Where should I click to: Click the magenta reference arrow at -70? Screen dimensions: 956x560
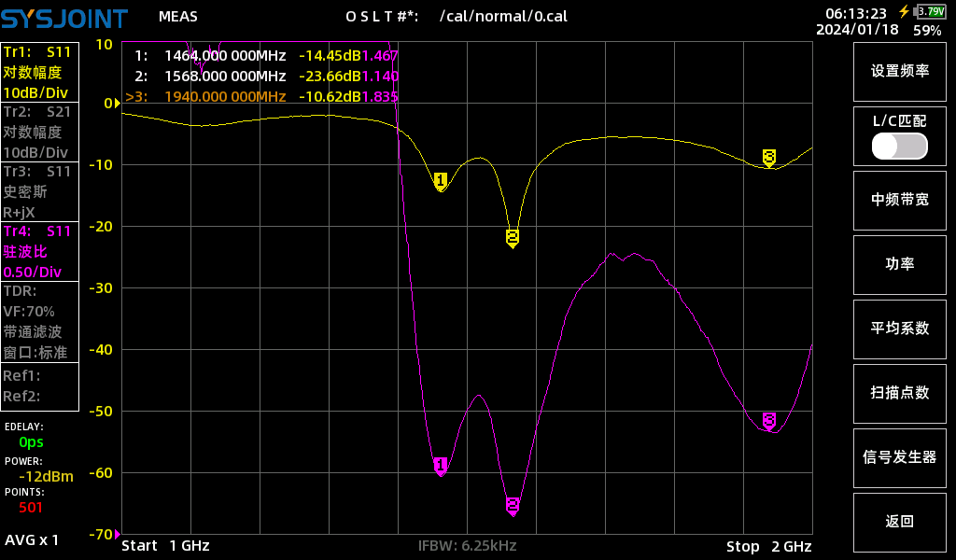117,535
